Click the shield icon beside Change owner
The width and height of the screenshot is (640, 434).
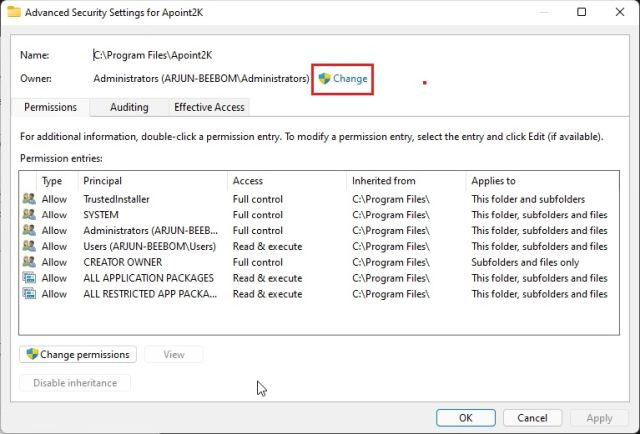tap(324, 78)
